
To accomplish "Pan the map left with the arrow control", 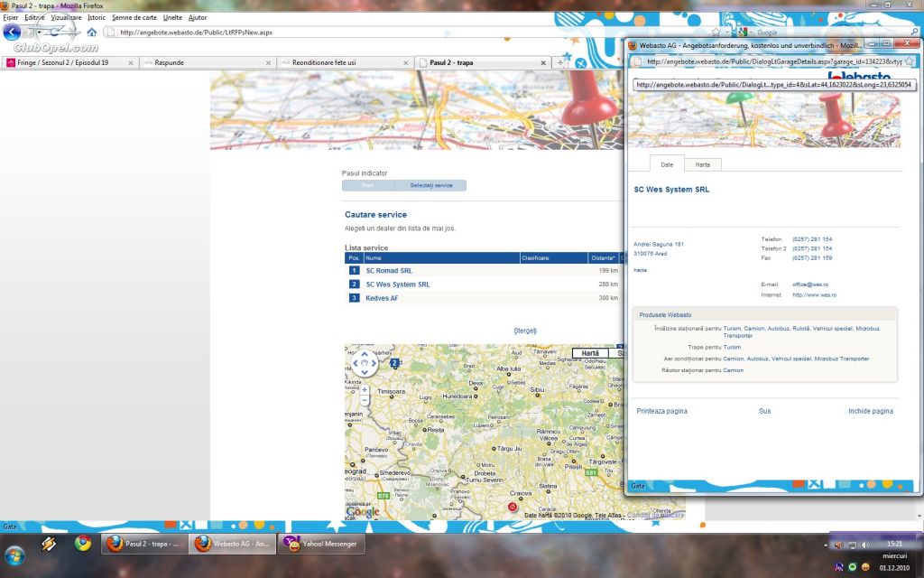I will pos(356,363).
